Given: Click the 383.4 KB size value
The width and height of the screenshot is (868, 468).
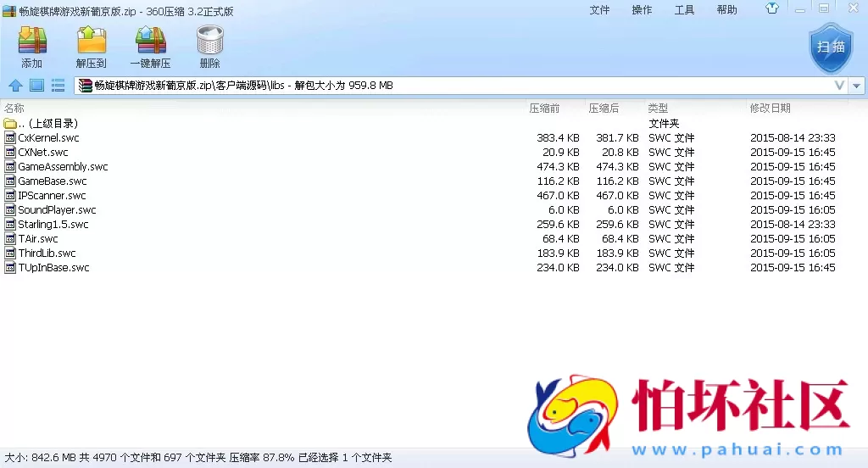Looking at the screenshot, I should pyautogui.click(x=558, y=137).
